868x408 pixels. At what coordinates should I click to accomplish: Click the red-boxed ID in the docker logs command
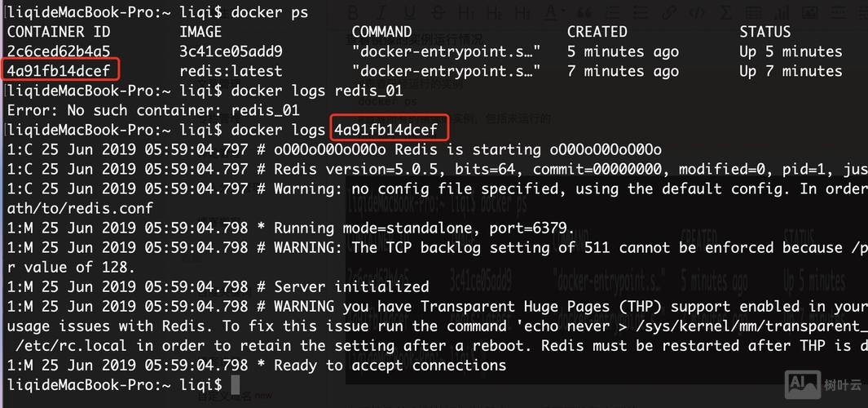[386, 130]
